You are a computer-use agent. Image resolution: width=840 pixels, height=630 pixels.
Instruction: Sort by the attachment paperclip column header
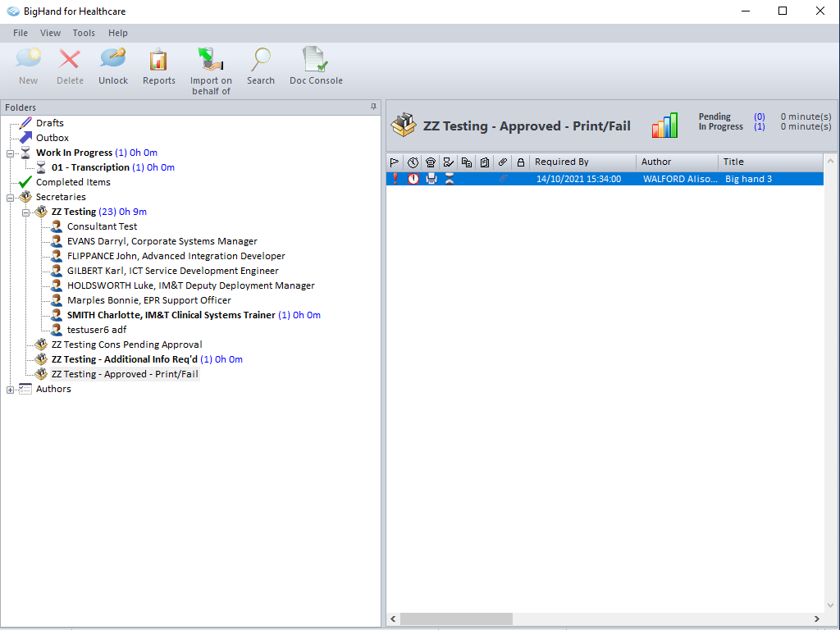503,162
